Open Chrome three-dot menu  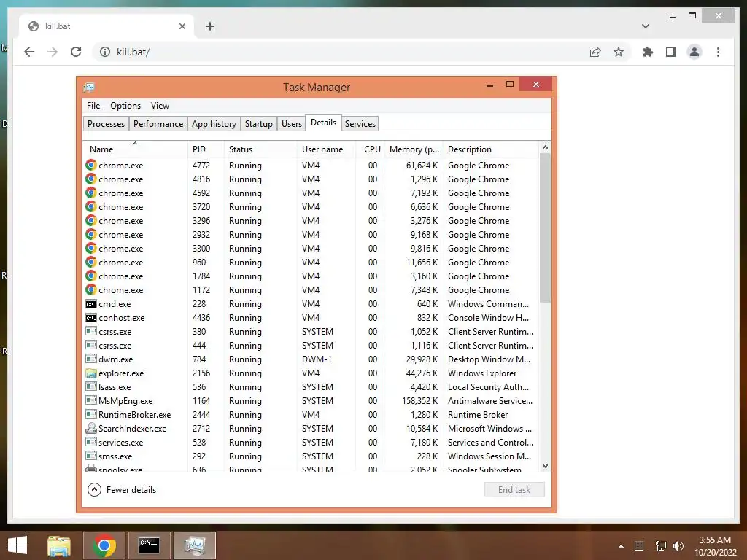718,52
